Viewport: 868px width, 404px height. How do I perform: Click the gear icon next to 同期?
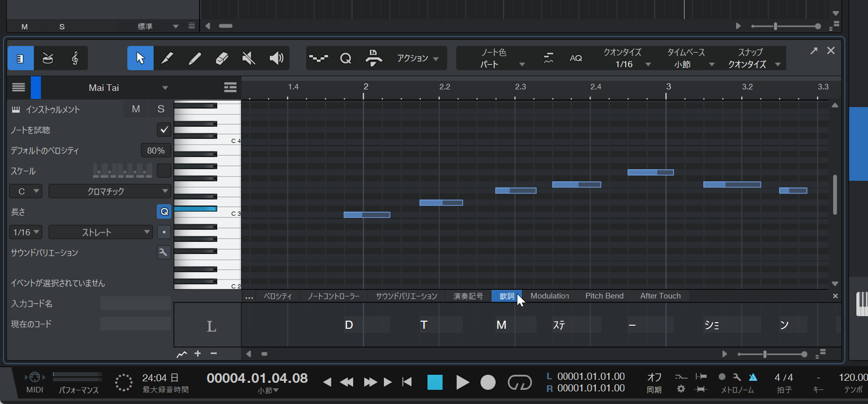tap(681, 389)
